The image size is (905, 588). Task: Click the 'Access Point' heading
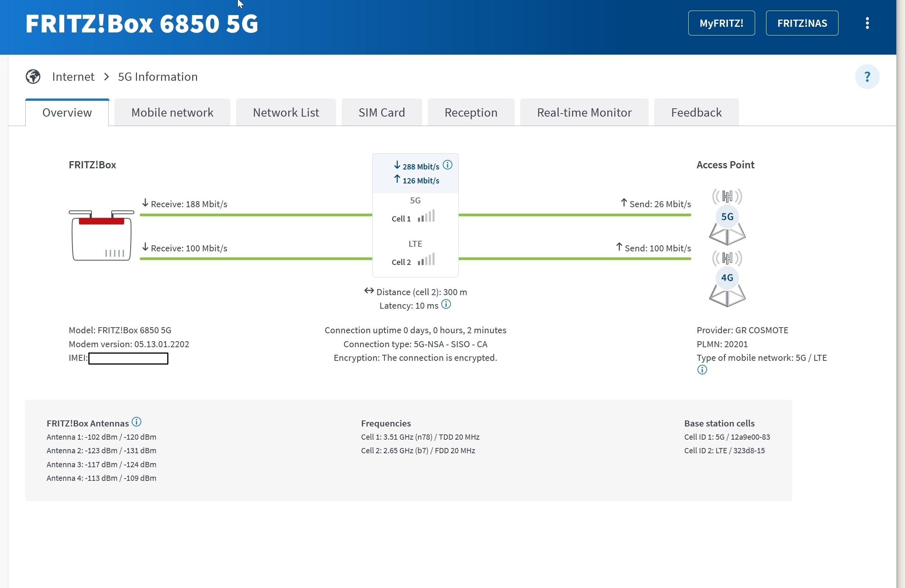(726, 165)
